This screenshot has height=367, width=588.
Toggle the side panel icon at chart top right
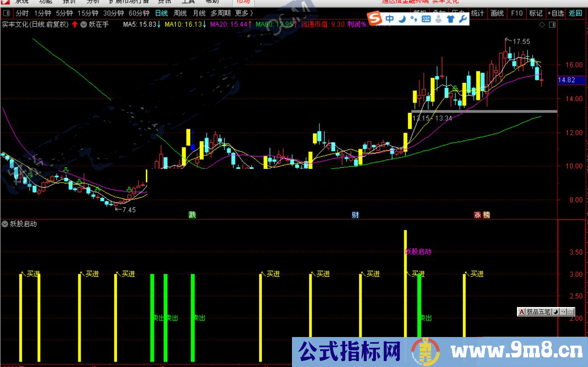(x=552, y=25)
